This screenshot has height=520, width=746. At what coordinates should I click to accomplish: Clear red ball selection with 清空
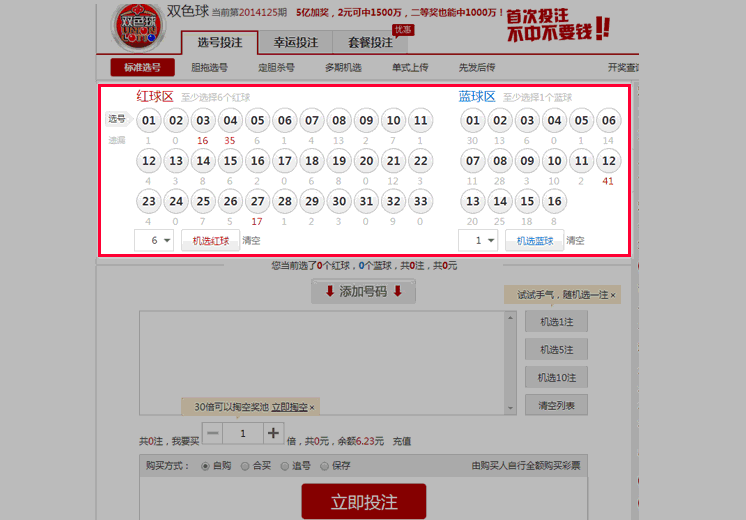click(251, 241)
